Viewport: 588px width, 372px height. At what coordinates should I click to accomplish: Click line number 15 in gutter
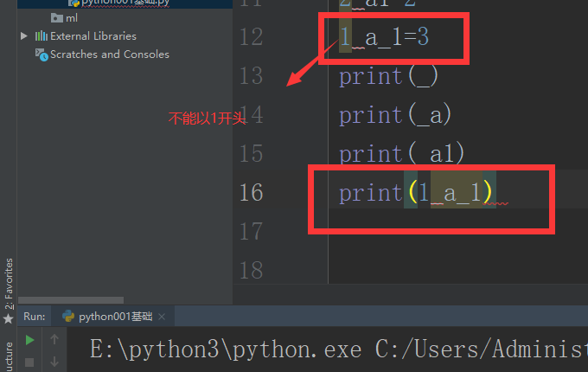coord(252,153)
